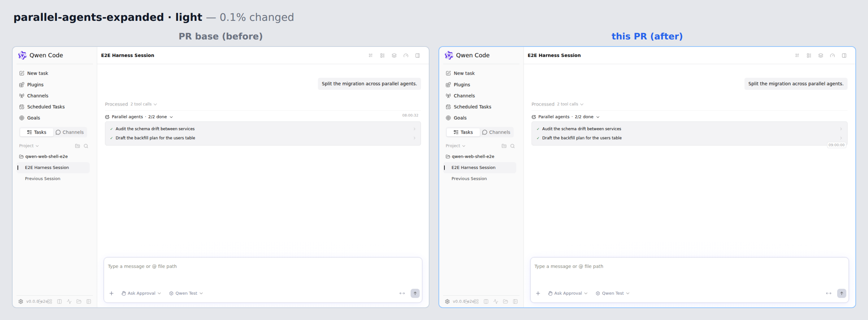Image resolution: width=868 pixels, height=320 pixels.
Task: Select the Channels tab in after window switcher
Action: (496, 132)
